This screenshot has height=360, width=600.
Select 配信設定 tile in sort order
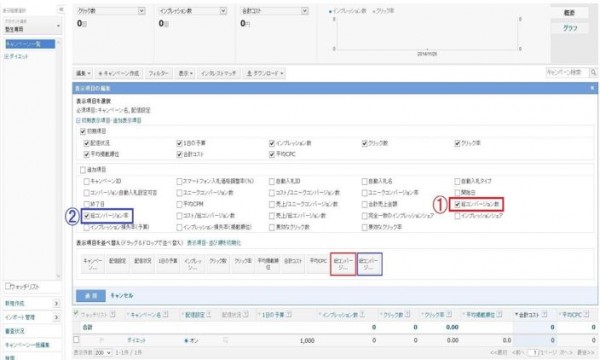coord(117,264)
